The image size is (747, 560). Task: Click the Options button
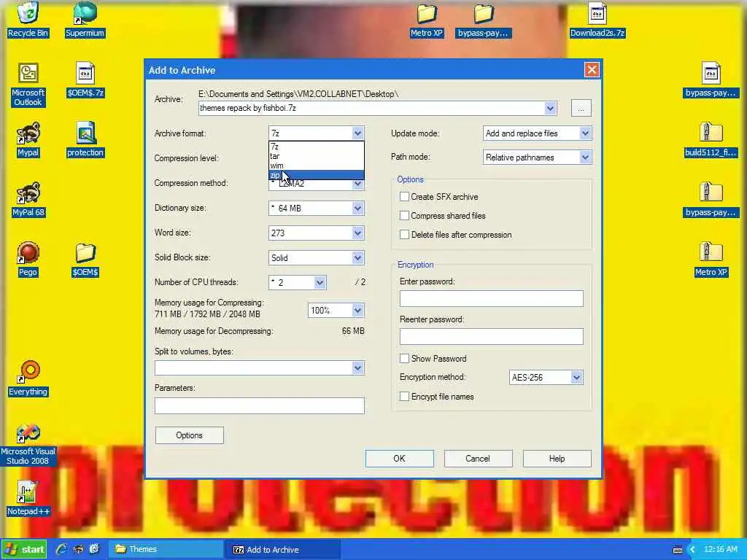(x=189, y=435)
